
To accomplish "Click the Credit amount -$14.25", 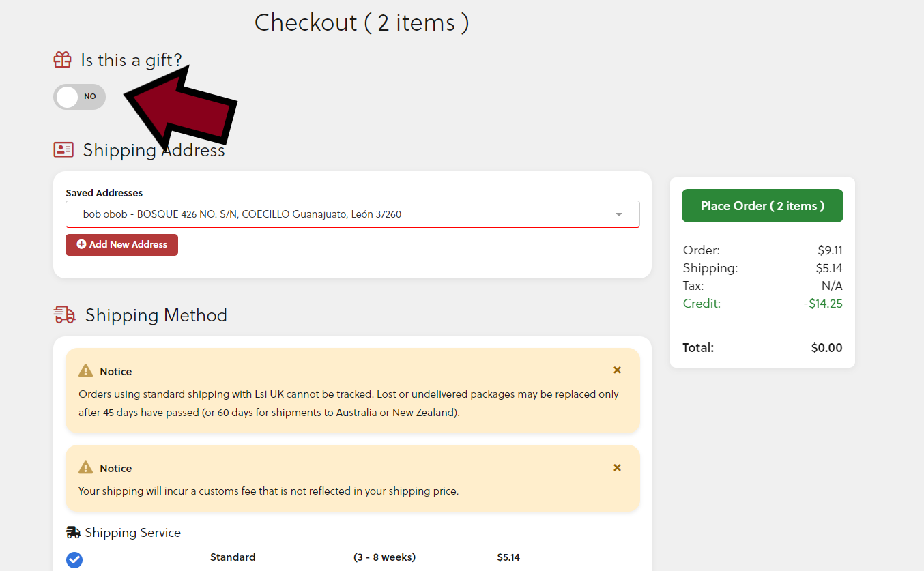I will click(x=822, y=304).
